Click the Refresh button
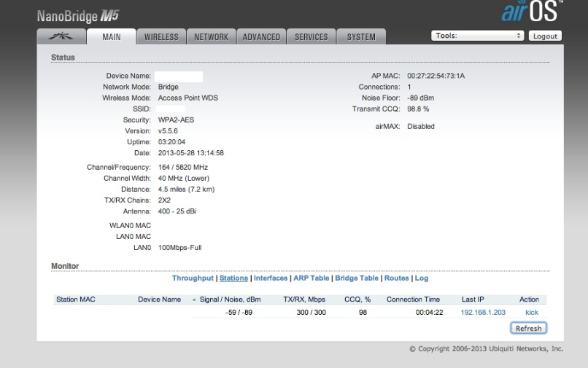The height and width of the screenshot is (368, 588). click(528, 328)
